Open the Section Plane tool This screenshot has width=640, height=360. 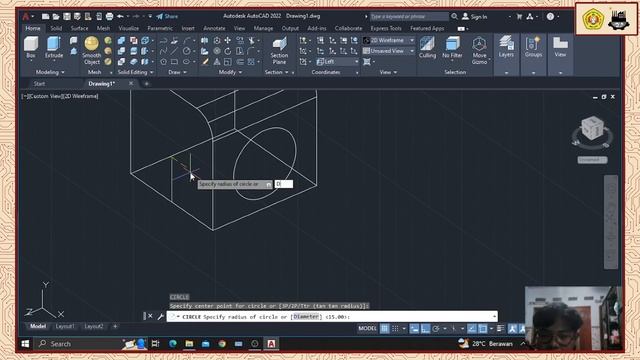point(279,50)
